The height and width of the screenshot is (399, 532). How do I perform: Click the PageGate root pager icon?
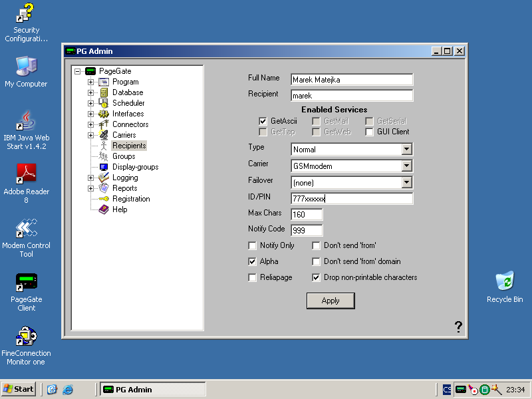[90, 71]
